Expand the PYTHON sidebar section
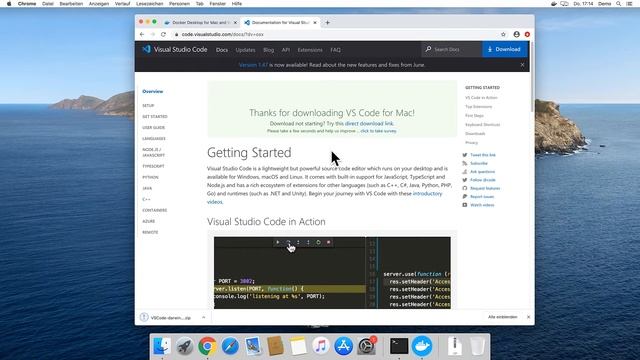 coord(150,178)
